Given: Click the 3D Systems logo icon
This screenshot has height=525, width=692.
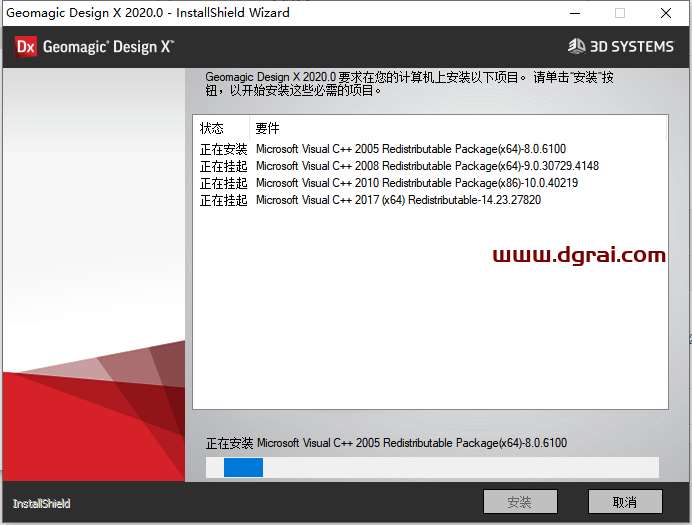Looking at the screenshot, I should pos(577,46).
